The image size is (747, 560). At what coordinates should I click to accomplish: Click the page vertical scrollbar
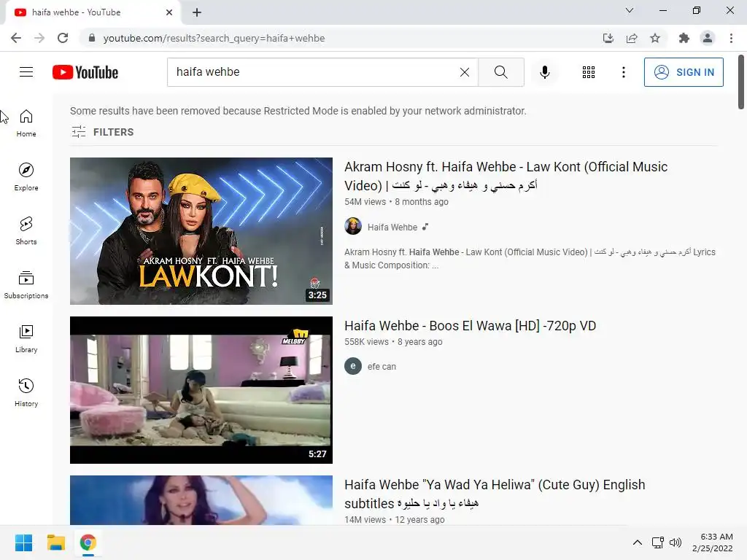741,82
